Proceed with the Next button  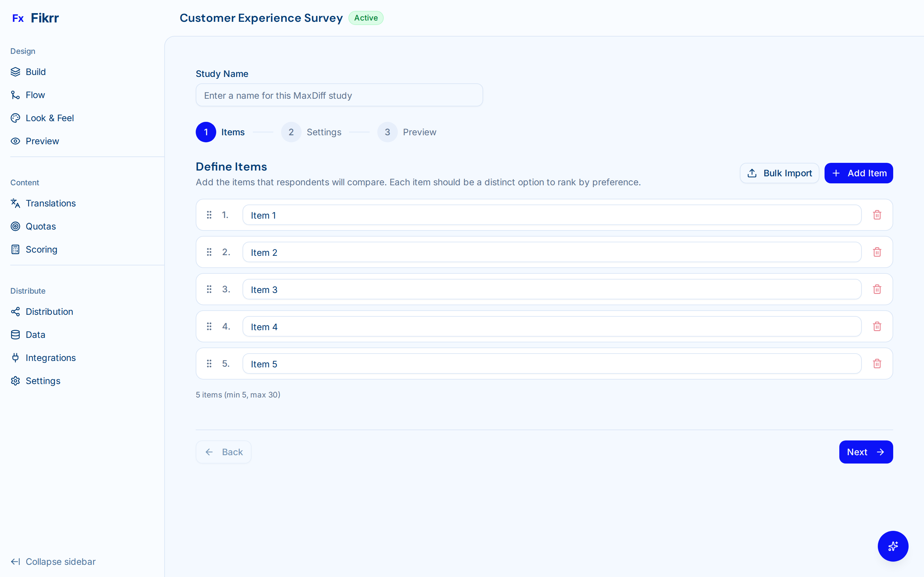click(x=866, y=452)
